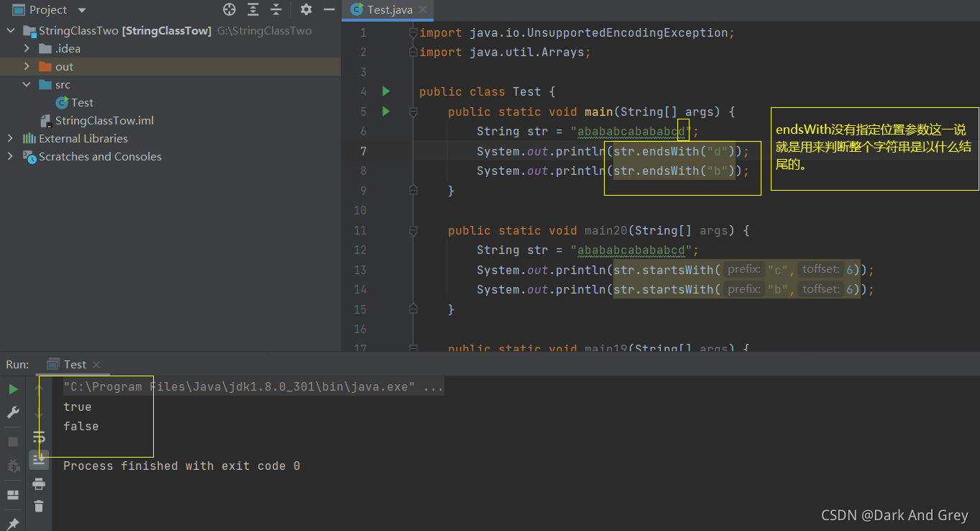Click the bug-with-arrow icon in Run toolbar

pos(13,466)
